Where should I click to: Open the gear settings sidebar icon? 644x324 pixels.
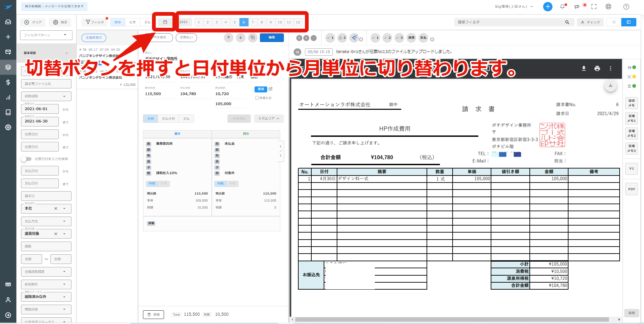click(x=8, y=127)
